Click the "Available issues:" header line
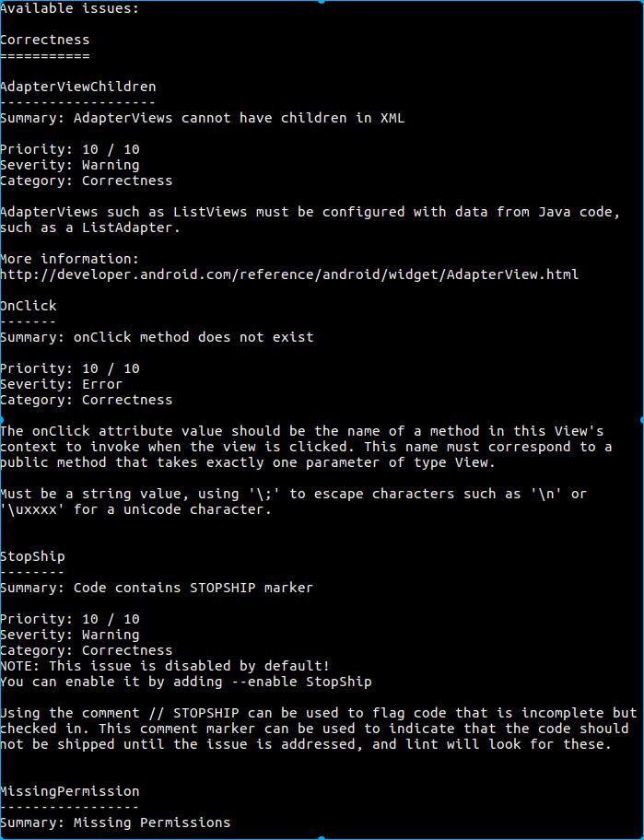This screenshot has height=840, width=644. [x=70, y=8]
